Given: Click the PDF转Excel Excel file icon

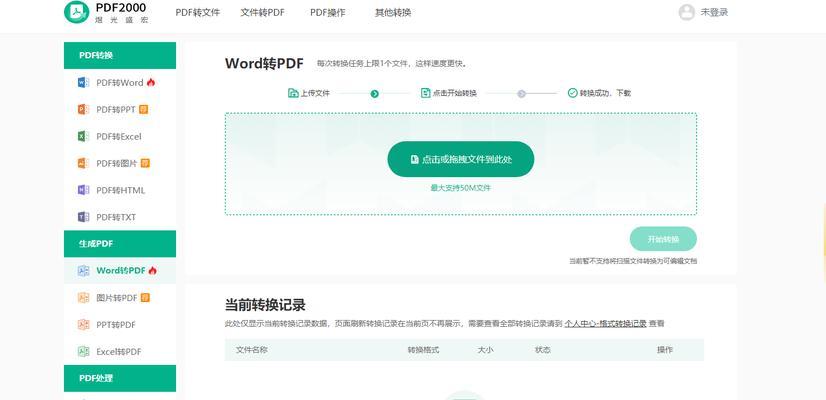Looking at the screenshot, I should click(83, 136).
